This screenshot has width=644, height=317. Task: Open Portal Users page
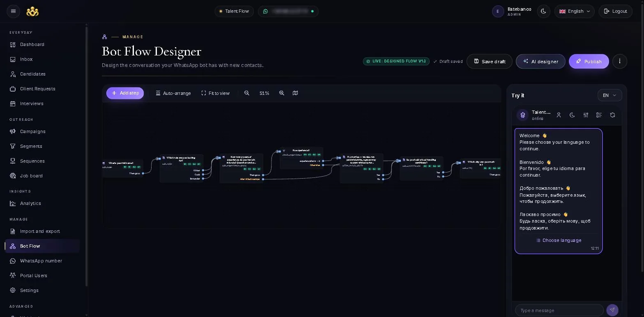[42, 276]
